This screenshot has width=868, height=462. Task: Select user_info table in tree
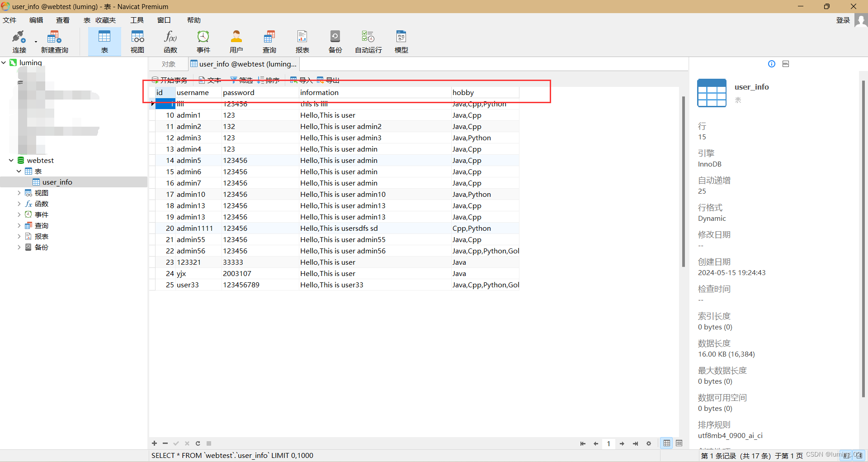[x=57, y=182]
